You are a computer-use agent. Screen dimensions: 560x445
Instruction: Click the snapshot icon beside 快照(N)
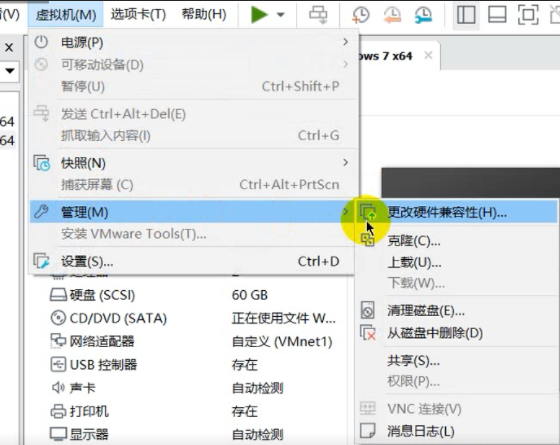[42, 163]
